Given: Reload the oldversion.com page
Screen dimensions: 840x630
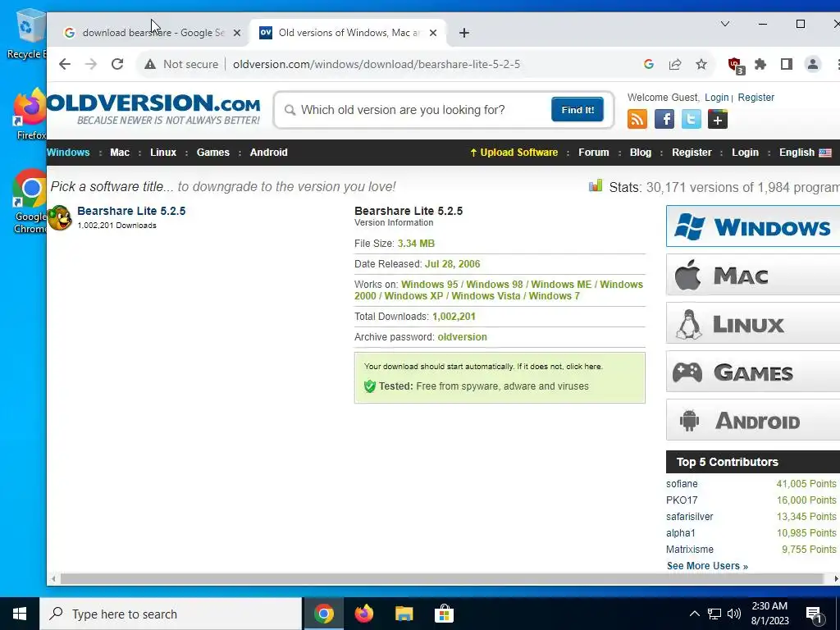Looking at the screenshot, I should tap(117, 64).
